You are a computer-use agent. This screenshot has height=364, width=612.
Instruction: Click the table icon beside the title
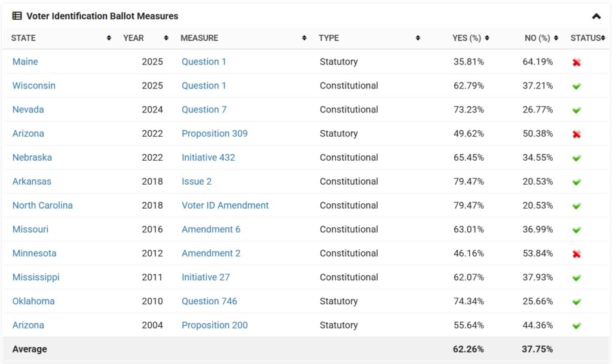pos(17,16)
